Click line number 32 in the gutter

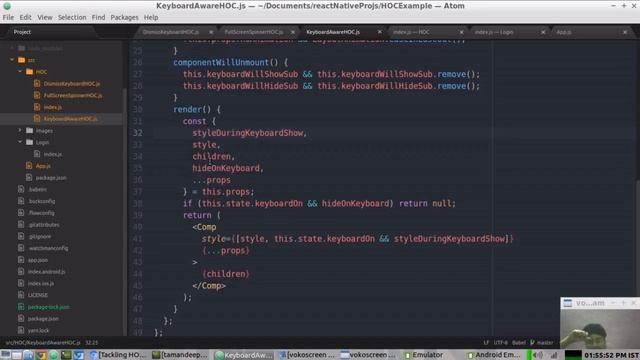pyautogui.click(x=138, y=133)
